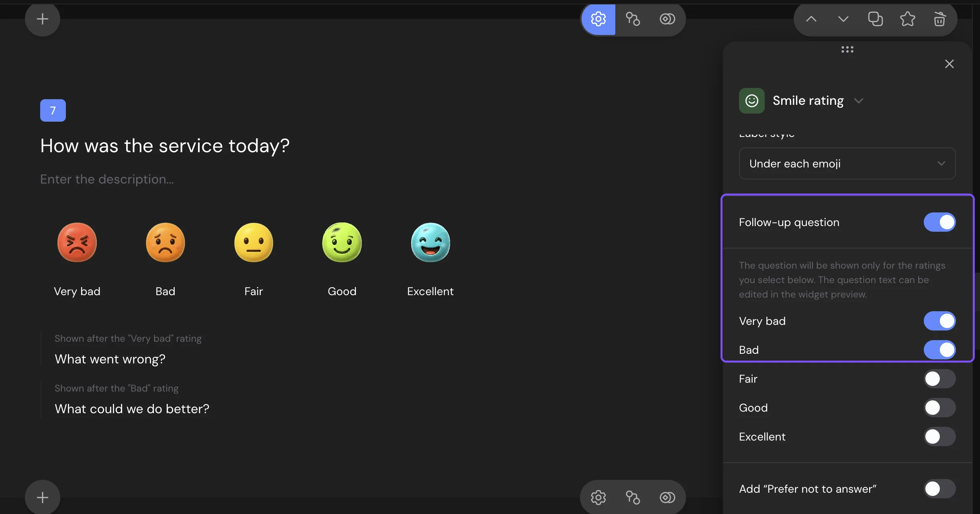Click the top visibility eye icon
This screenshot has width=980, height=514.
667,19
